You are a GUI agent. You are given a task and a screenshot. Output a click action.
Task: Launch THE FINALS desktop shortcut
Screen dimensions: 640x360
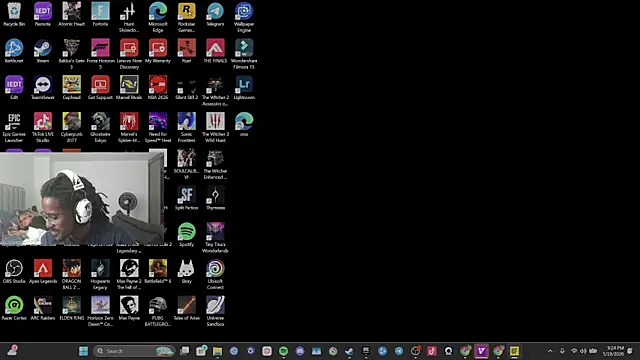215,51
